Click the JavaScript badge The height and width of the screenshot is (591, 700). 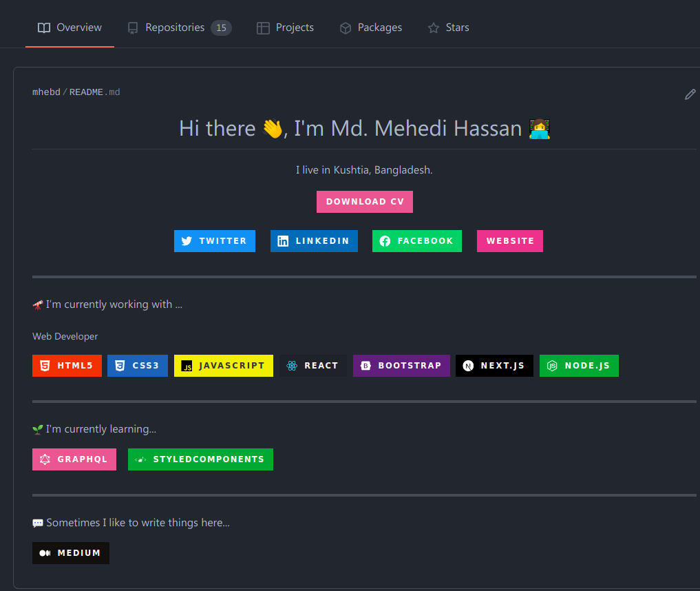click(x=224, y=366)
